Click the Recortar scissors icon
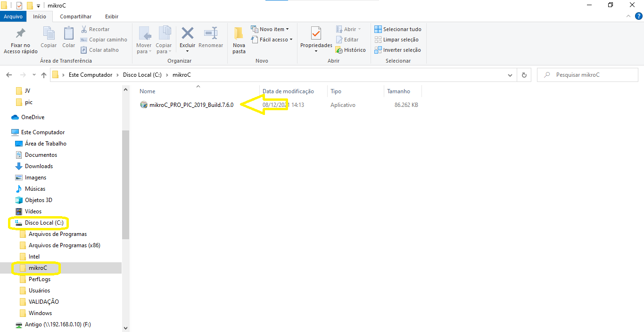Viewport: 644px width, 332px height. 84,29
